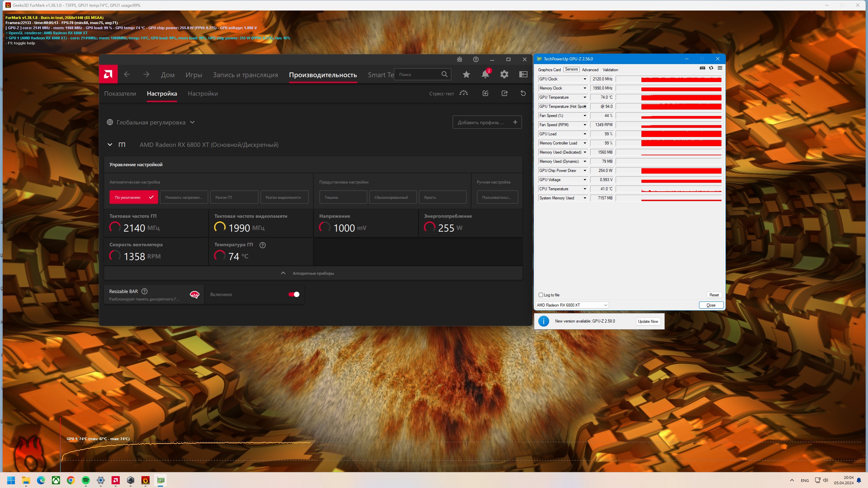Open the Показатели subtab
Image resolution: width=868 pixels, height=488 pixels.
(120, 94)
